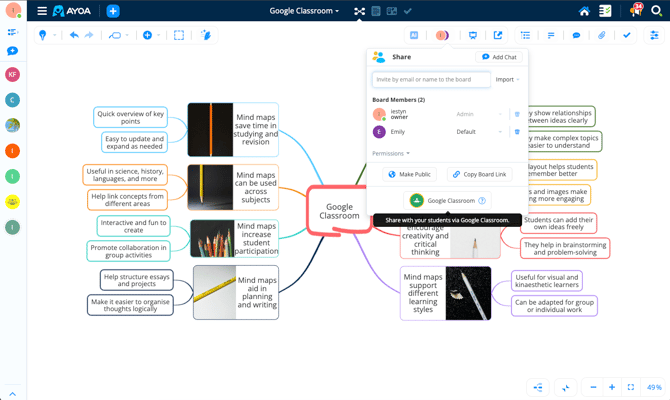Click the blue plus create button
Viewport: 670px width, 400px height.
(113, 11)
